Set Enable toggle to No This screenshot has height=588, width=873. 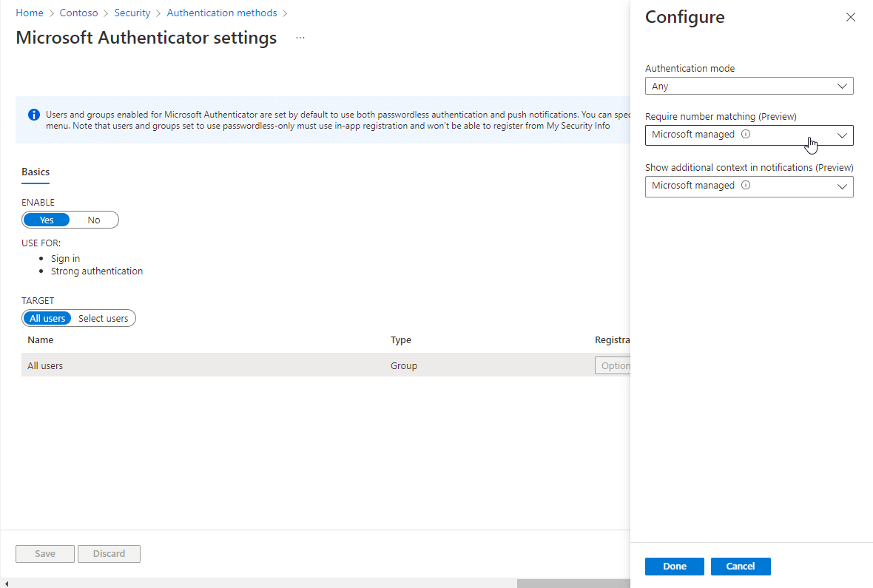click(x=93, y=220)
